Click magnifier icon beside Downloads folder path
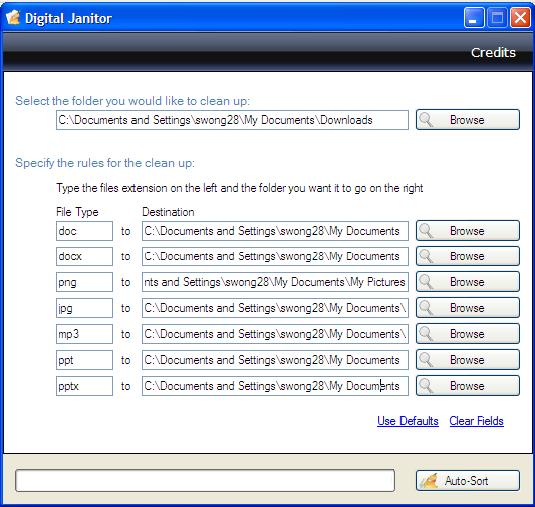The width and height of the screenshot is (535, 507). [x=426, y=120]
